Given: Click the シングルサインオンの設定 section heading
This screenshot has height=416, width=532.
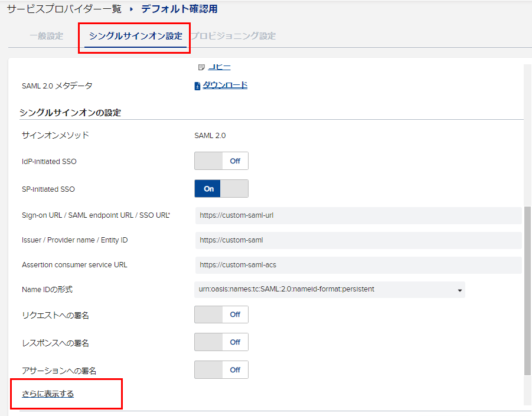Looking at the screenshot, I should pyautogui.click(x=70, y=113).
